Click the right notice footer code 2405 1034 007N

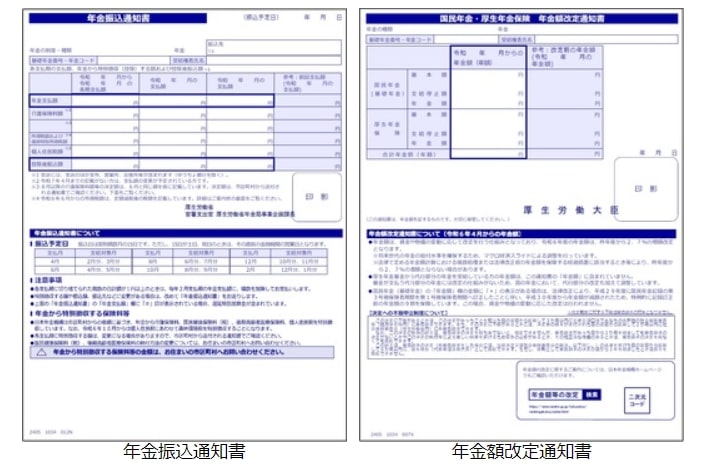tap(392, 434)
